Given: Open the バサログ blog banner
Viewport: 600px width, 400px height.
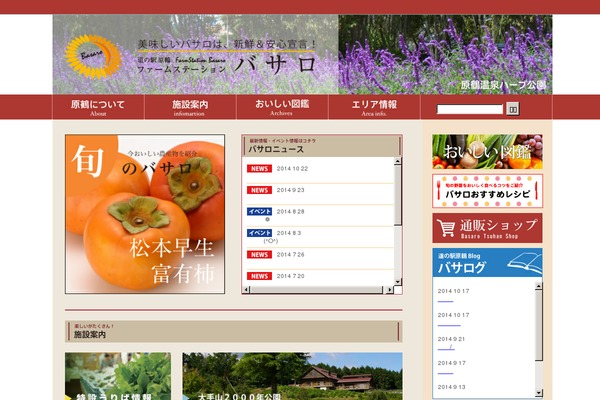Looking at the screenshot, I should pos(487,263).
